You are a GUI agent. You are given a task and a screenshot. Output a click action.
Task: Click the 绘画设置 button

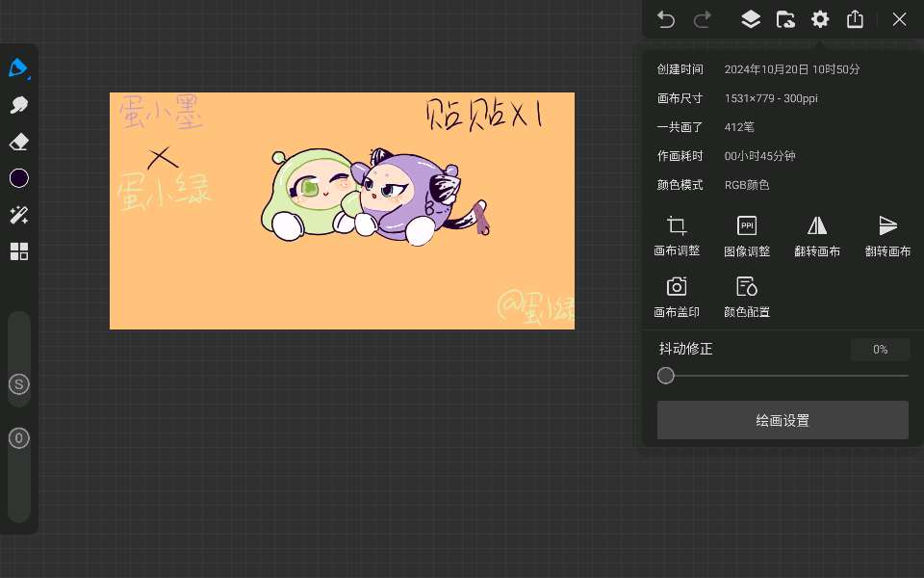(x=783, y=420)
